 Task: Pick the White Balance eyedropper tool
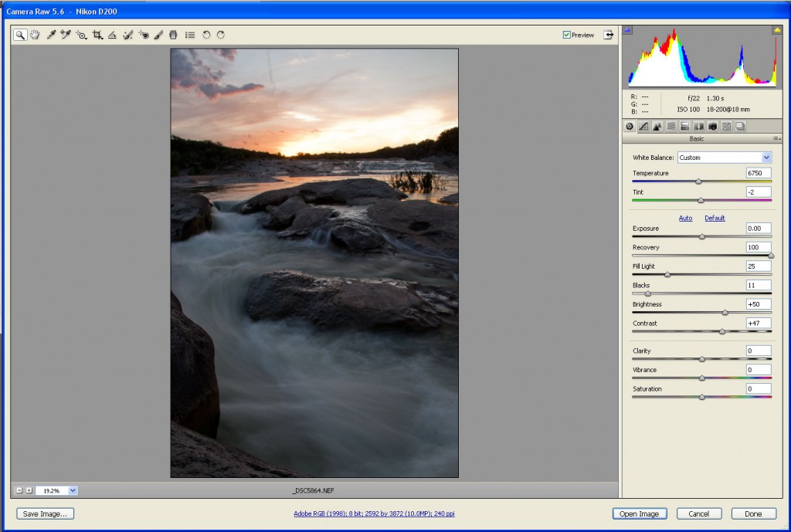[x=51, y=35]
